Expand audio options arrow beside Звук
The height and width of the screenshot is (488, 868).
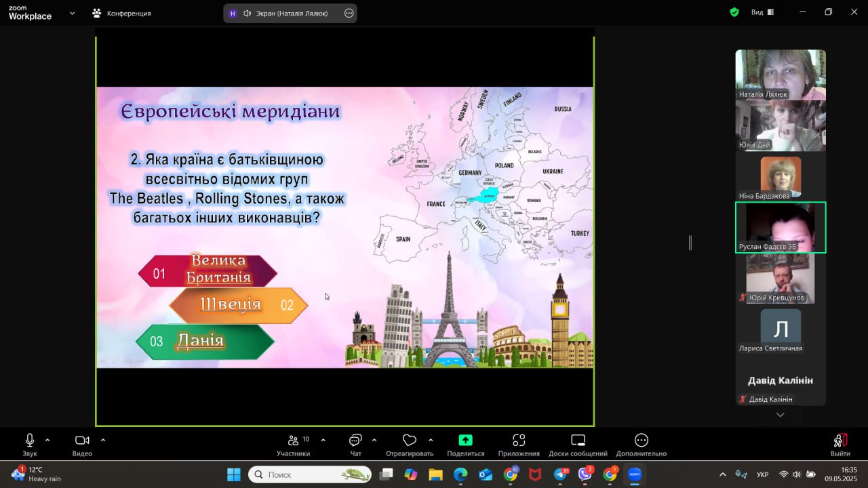pos(47,440)
